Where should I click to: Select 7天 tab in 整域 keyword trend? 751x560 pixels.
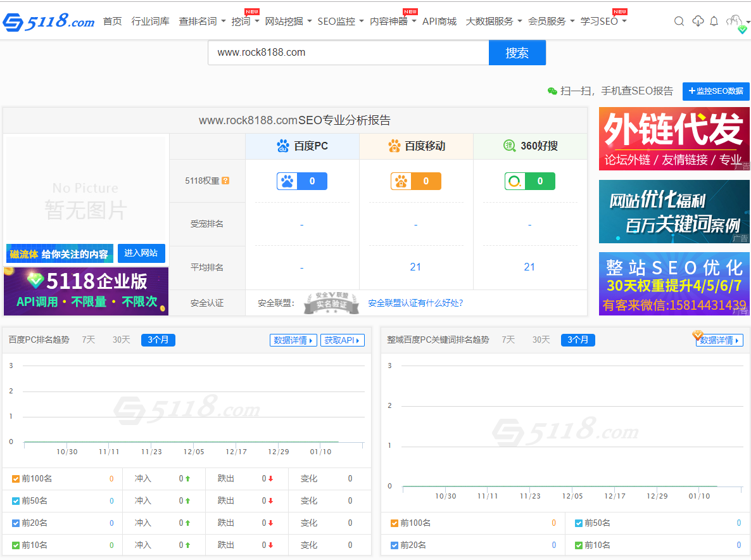[508, 340]
